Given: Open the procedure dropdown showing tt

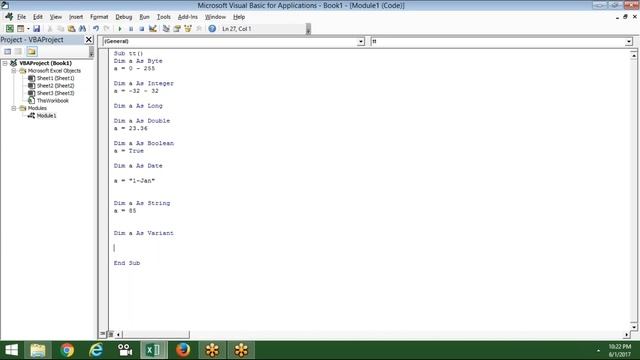Looking at the screenshot, I should pyautogui.click(x=629, y=42).
